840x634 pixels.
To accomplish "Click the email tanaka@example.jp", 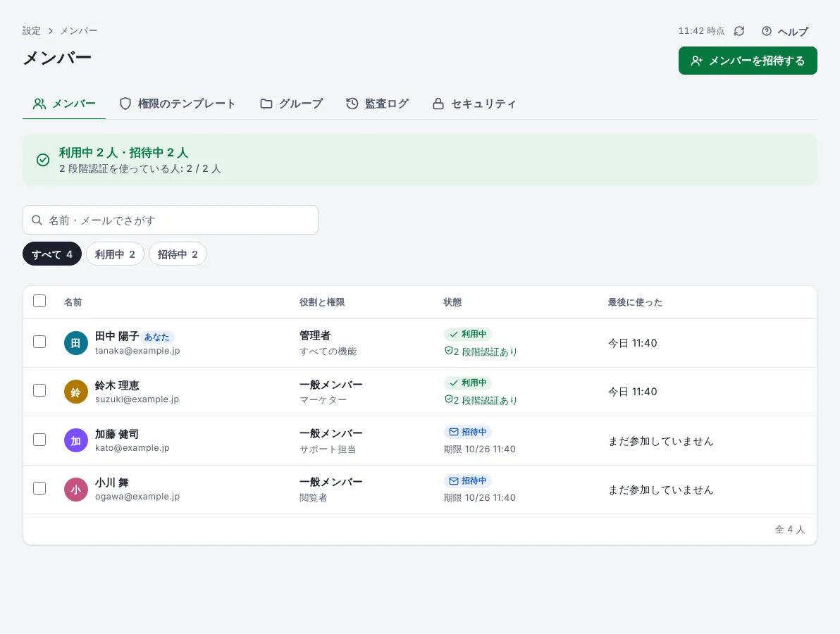I will pos(137,351).
